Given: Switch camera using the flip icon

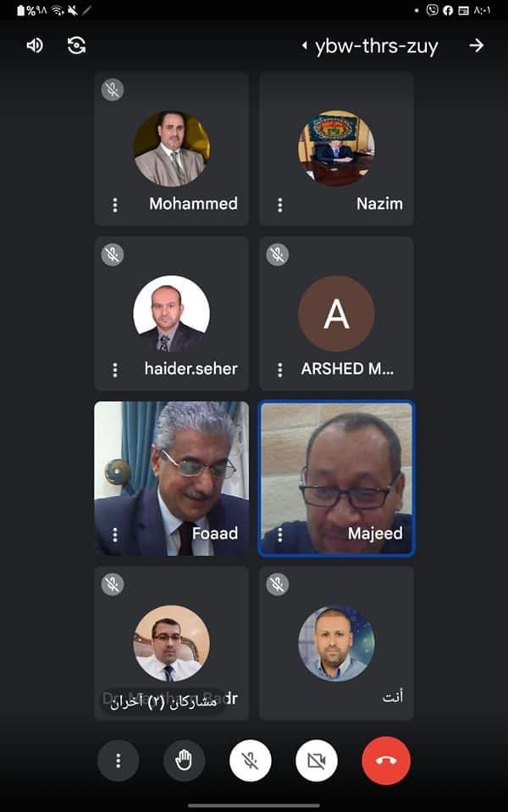Looking at the screenshot, I should 76,46.
